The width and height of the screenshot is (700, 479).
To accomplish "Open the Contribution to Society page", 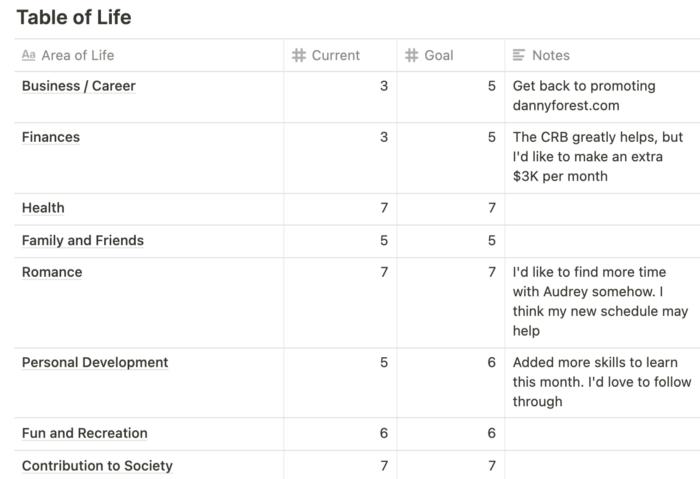I will pos(97,466).
